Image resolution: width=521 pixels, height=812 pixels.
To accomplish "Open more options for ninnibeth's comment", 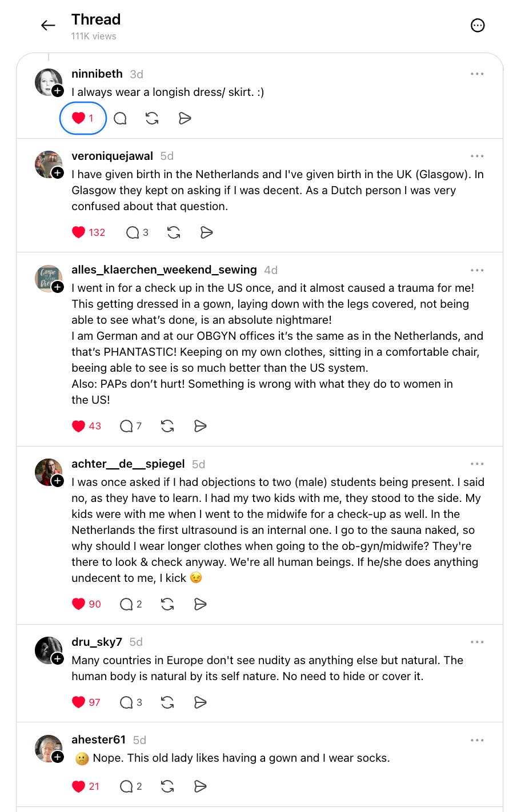I will click(477, 74).
